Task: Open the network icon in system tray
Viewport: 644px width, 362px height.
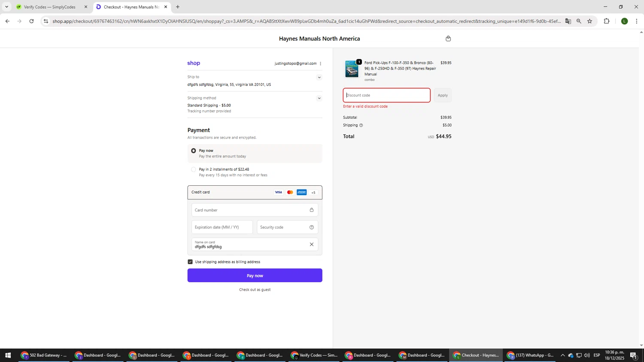Action: click(579, 355)
